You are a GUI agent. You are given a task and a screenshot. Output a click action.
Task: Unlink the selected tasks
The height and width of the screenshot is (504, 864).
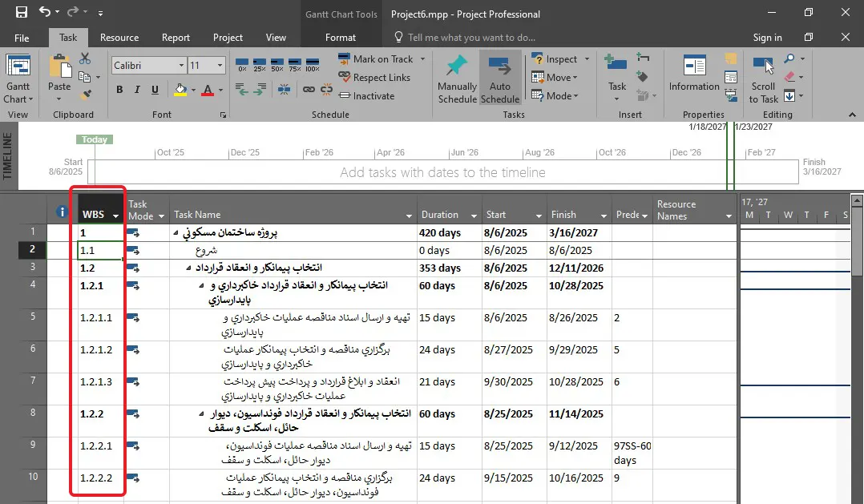coord(327,89)
